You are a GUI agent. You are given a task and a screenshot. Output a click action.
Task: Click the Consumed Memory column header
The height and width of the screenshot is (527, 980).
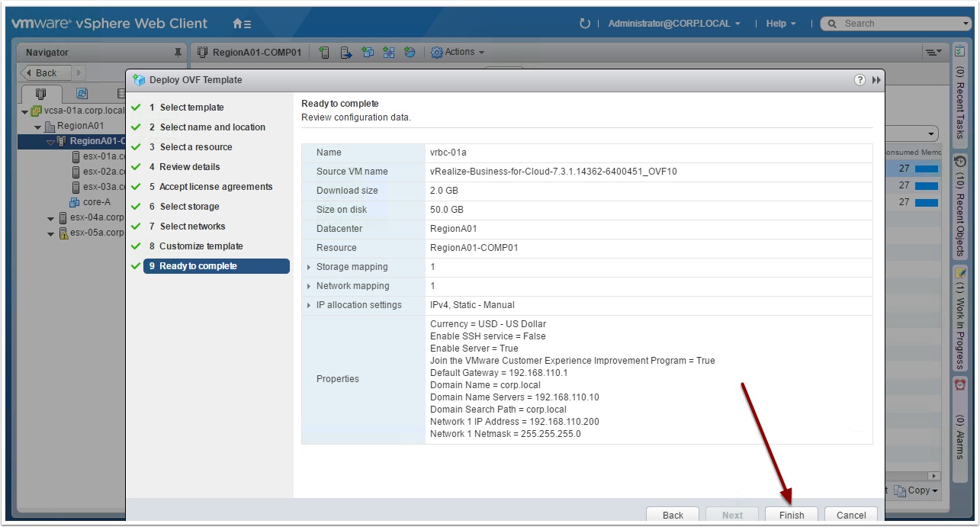coord(914,153)
